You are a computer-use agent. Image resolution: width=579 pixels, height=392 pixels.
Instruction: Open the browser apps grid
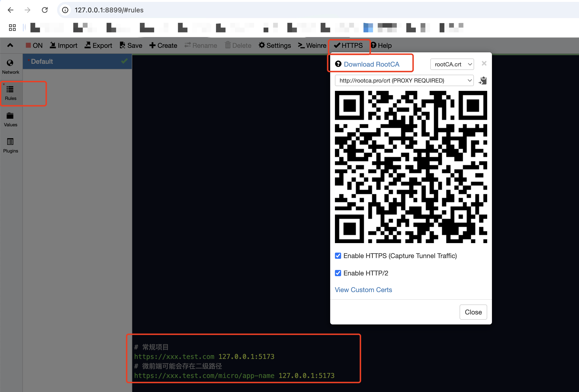[12, 27]
